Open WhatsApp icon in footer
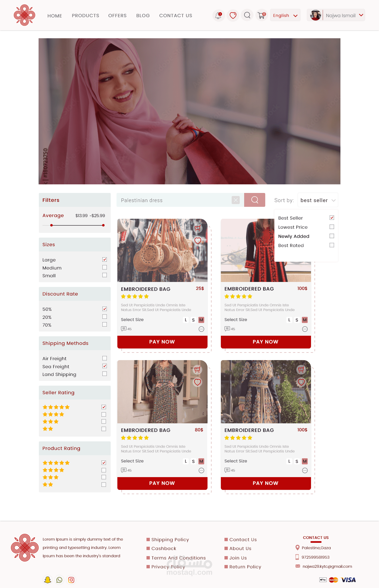379x588 pixels. coord(59,580)
